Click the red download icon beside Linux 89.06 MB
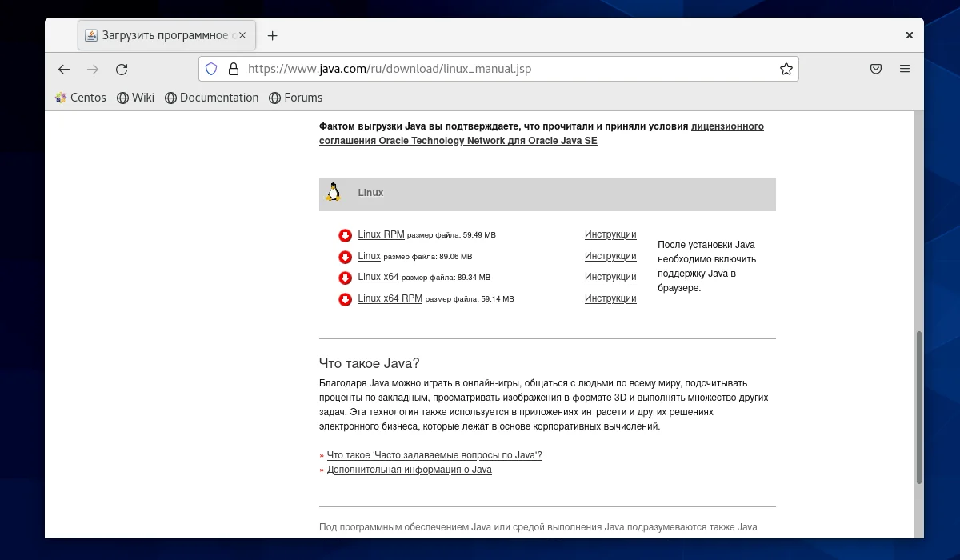960x560 pixels. (x=345, y=257)
